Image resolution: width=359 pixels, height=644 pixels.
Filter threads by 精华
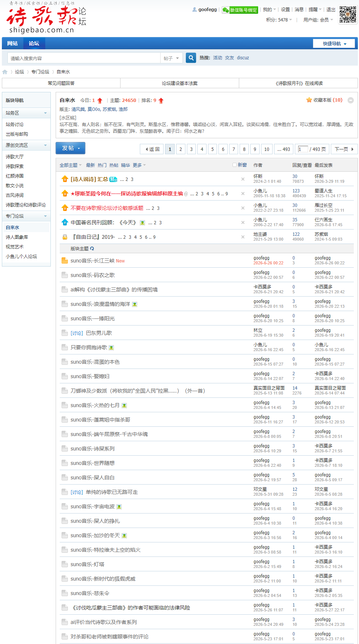tap(125, 165)
